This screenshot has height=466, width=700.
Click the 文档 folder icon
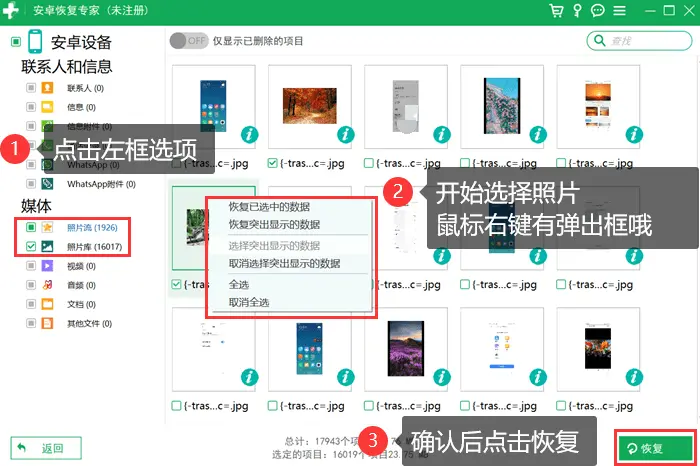(x=47, y=304)
